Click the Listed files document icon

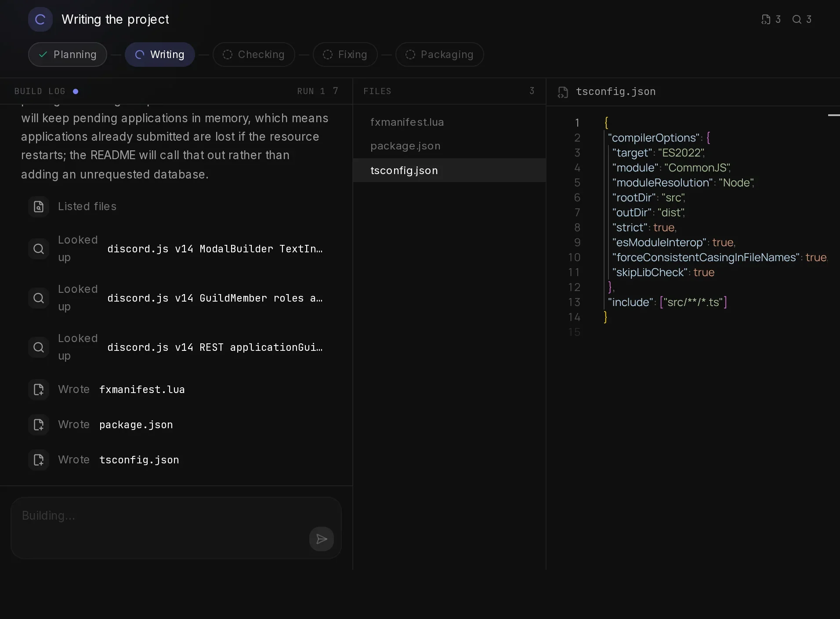point(39,207)
